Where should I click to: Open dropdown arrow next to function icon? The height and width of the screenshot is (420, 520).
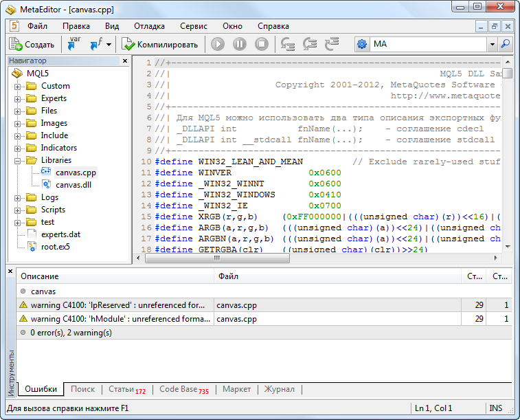(109, 44)
